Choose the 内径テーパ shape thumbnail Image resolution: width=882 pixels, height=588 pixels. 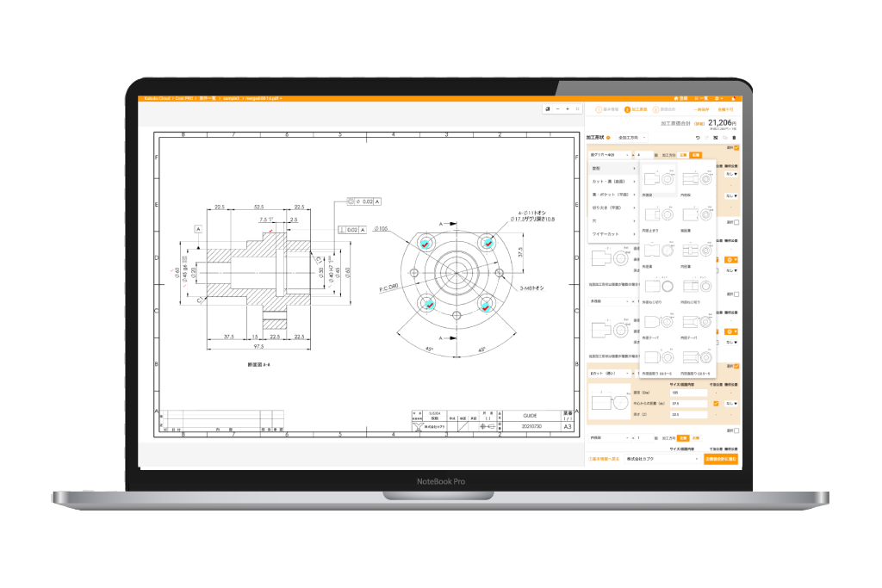pos(698,323)
